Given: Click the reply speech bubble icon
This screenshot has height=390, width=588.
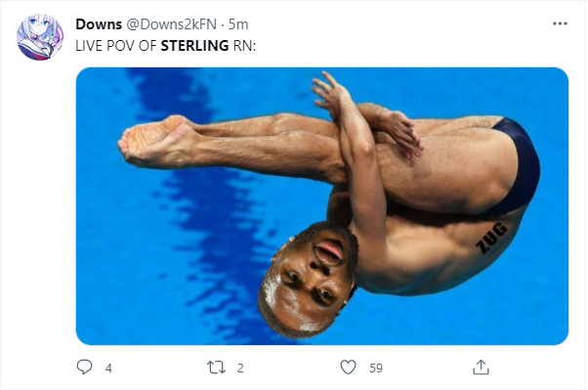Looking at the screenshot, I should pyautogui.click(x=84, y=367).
